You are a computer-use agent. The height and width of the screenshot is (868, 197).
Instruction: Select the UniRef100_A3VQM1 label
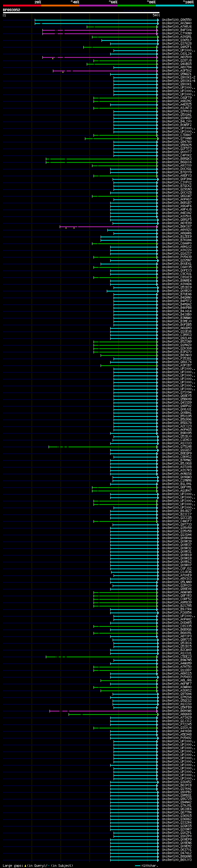(176, 37)
